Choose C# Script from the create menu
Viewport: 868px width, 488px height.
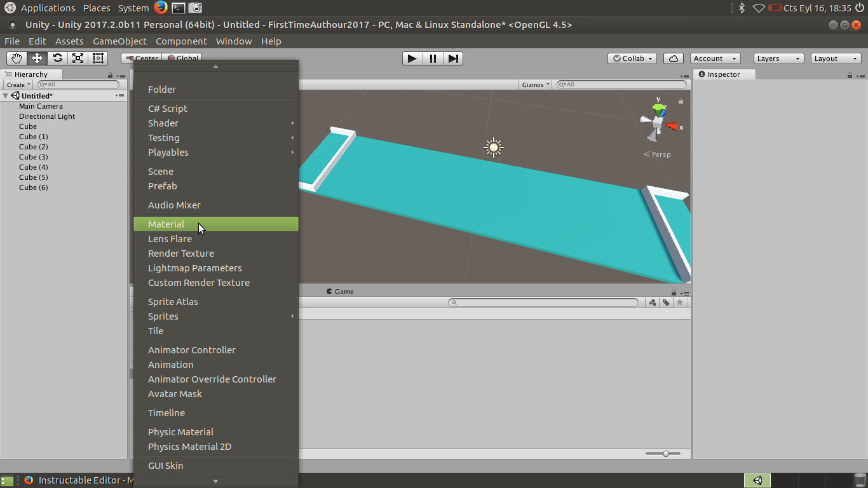pyautogui.click(x=216, y=109)
